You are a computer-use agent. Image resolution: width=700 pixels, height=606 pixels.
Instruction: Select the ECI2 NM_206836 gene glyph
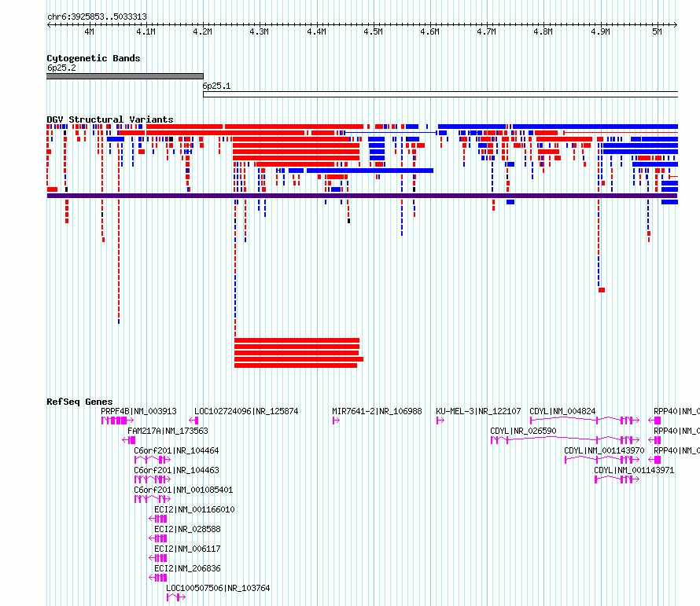pyautogui.click(x=157, y=578)
